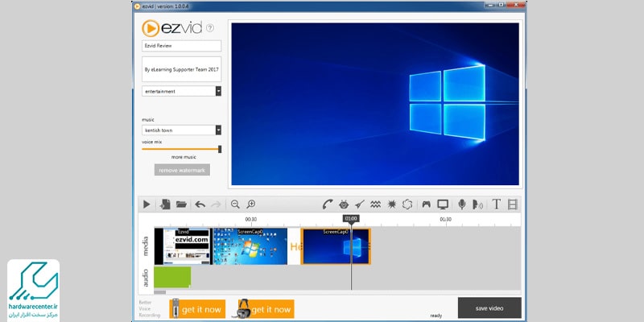Click the timeline horizontal scrollbar thumb
Screen dimensions: 644x322
tap(159, 292)
